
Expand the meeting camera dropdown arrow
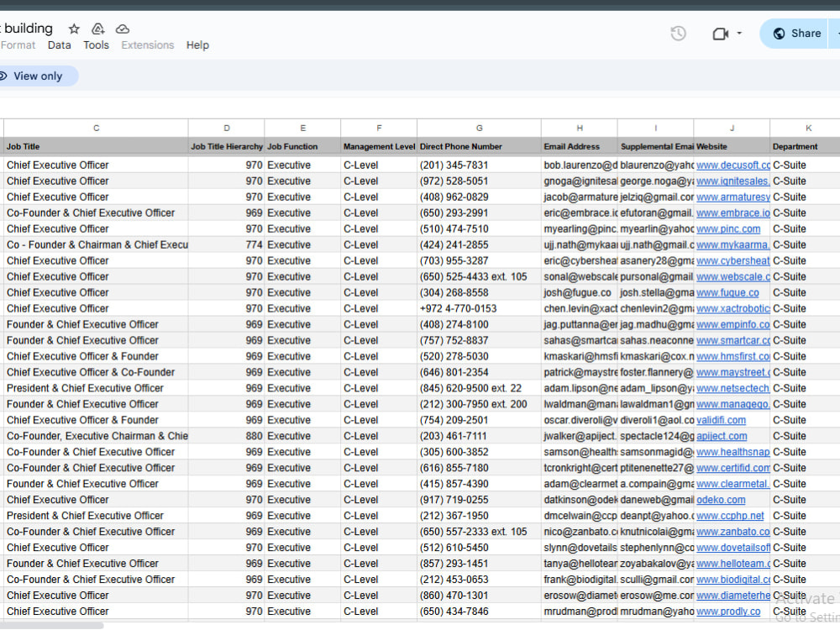click(x=739, y=34)
